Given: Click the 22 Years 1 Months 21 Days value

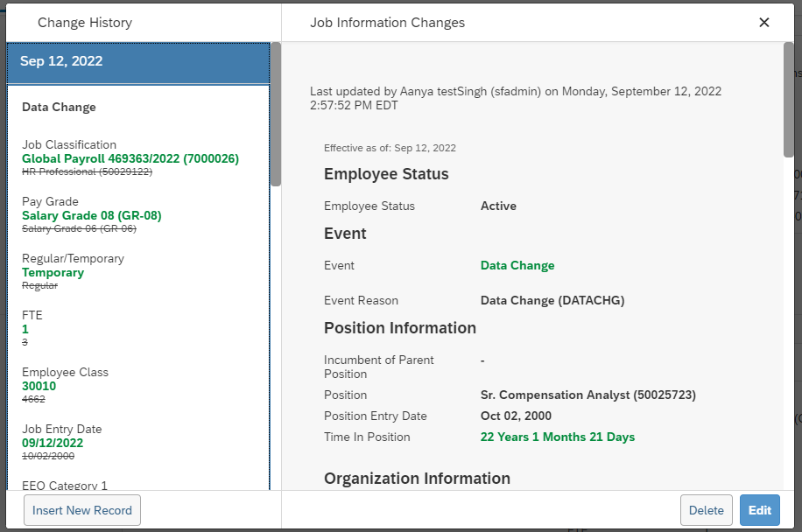Looking at the screenshot, I should [x=558, y=437].
